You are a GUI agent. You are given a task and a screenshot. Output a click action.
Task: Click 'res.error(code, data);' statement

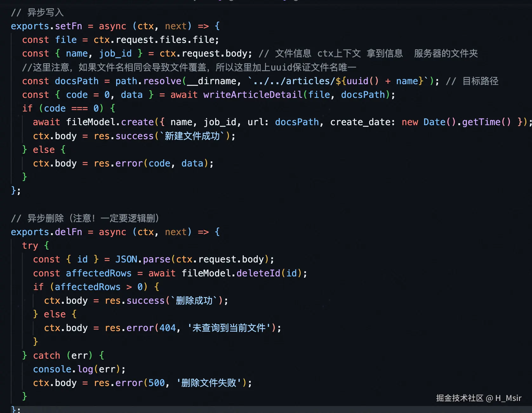tap(154, 163)
